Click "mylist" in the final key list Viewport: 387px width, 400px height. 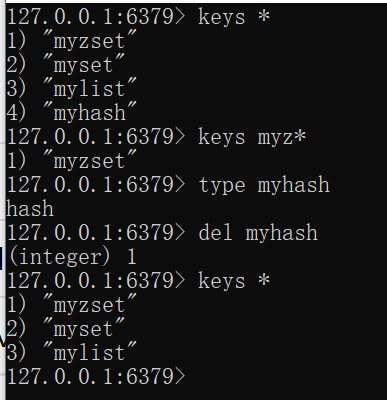[x=90, y=353]
